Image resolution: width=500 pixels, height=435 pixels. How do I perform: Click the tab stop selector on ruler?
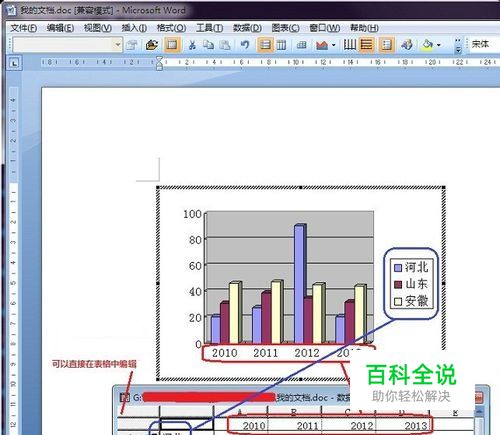click(14, 63)
